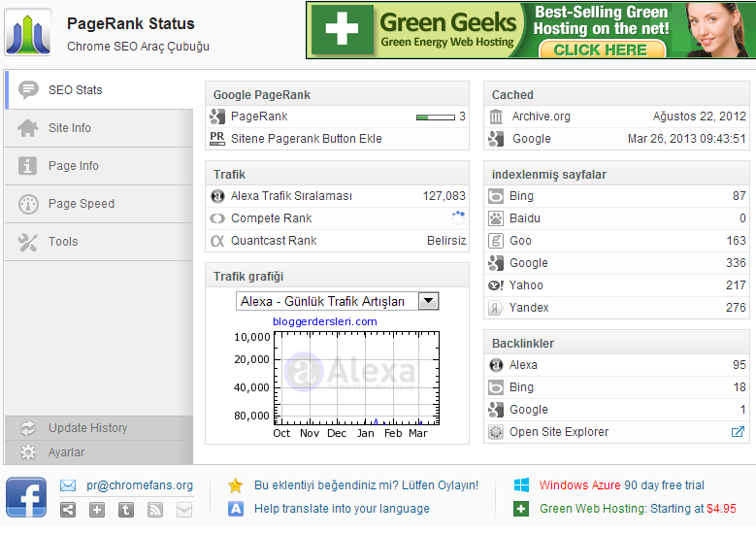Click the email envelope icon beside pr@chromefans.org
The image size is (756, 534).
coord(68,485)
